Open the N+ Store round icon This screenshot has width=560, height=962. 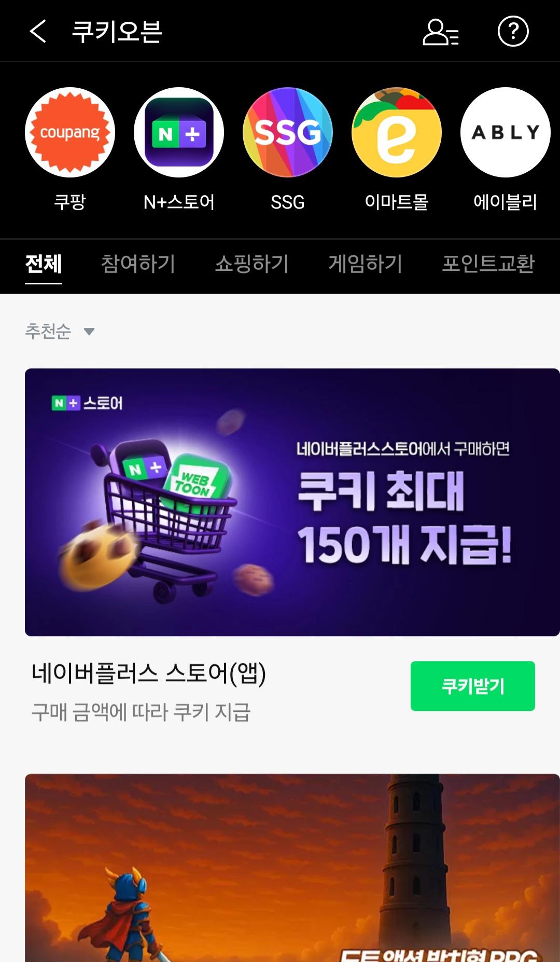[x=179, y=132]
